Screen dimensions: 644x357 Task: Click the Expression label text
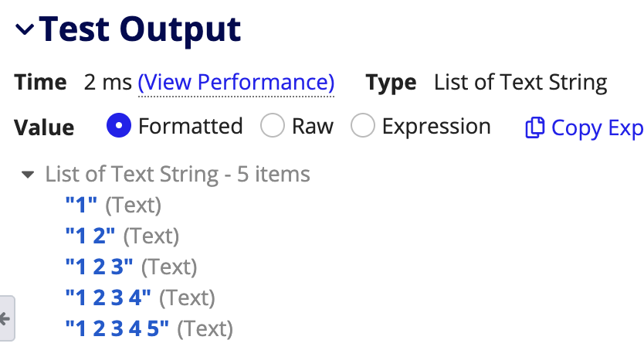[x=436, y=126]
